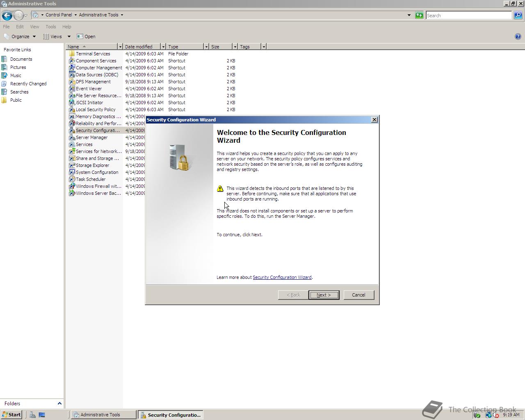Open the Pictures favorite link

(18, 67)
